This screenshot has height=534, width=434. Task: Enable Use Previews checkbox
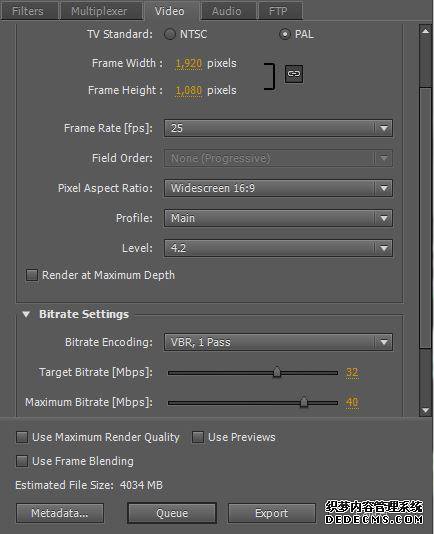[198, 437]
